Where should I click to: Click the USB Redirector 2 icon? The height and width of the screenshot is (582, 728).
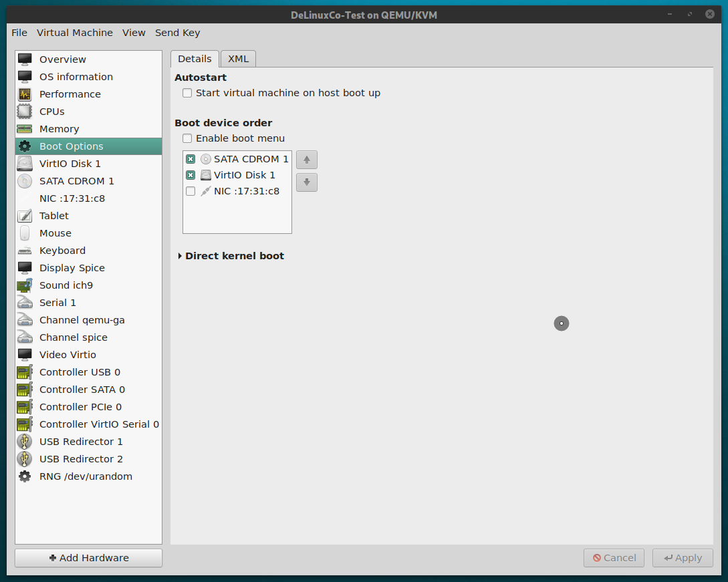(25, 459)
